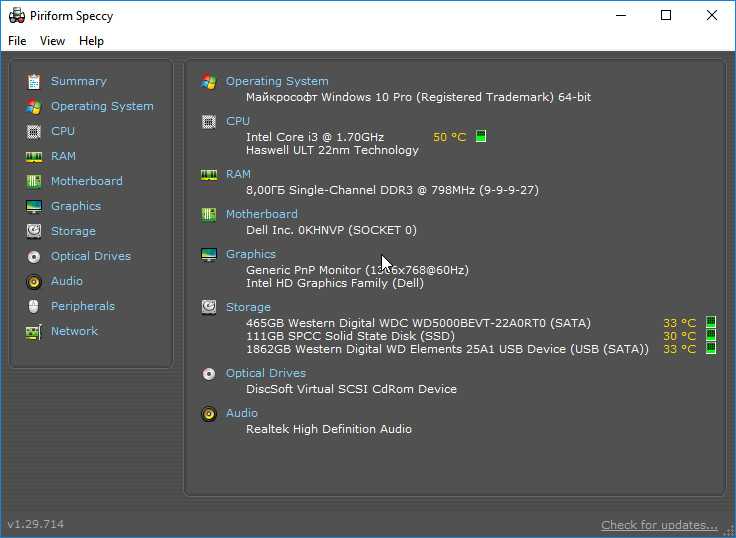Screen dimensions: 736x538
Task: Click the CPU temperature green indicator icon
Action: pyautogui.click(x=481, y=137)
